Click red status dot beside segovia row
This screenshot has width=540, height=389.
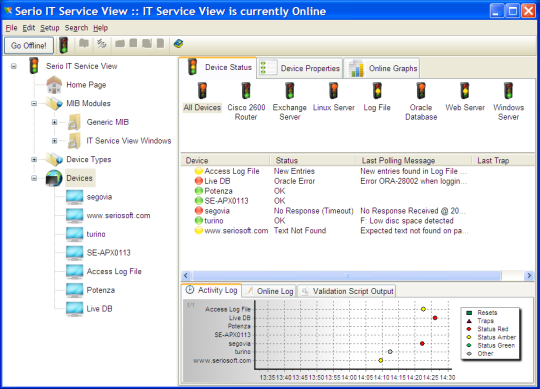[x=199, y=210]
